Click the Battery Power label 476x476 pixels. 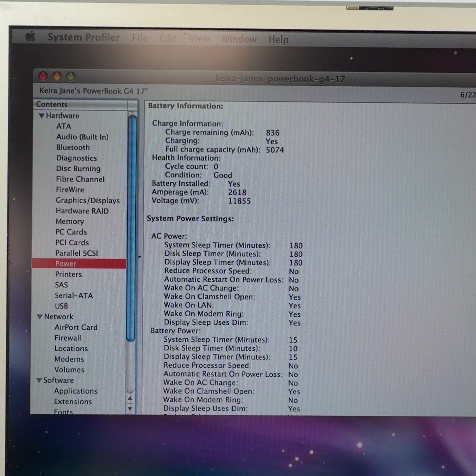pyautogui.click(x=176, y=331)
